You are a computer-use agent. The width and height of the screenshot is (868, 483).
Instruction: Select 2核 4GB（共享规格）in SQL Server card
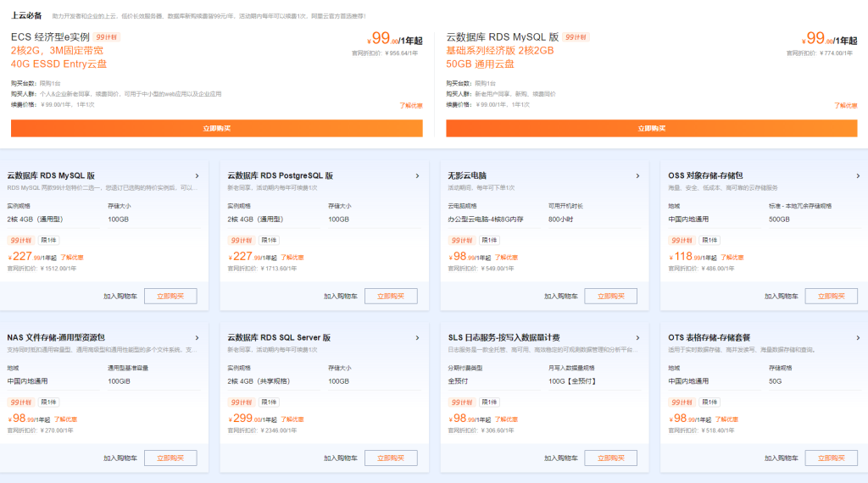pyautogui.click(x=274, y=382)
